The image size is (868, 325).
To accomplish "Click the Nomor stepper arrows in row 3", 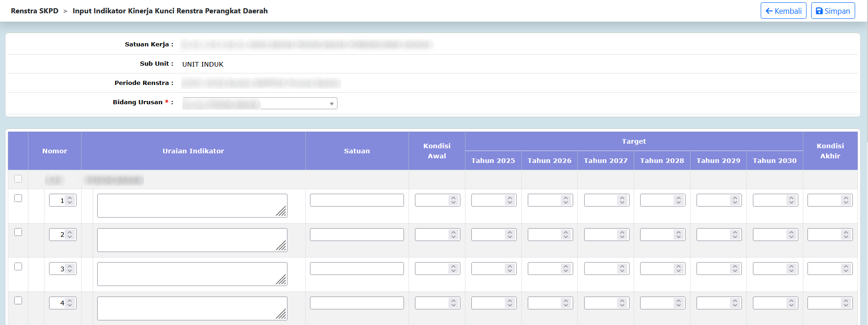I will coord(70,269).
